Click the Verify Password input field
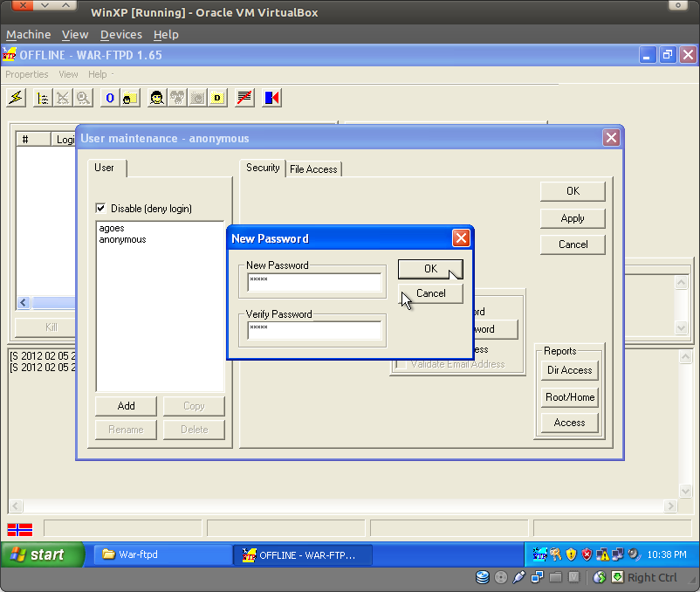Viewport: 700px width, 592px height. pos(314,330)
